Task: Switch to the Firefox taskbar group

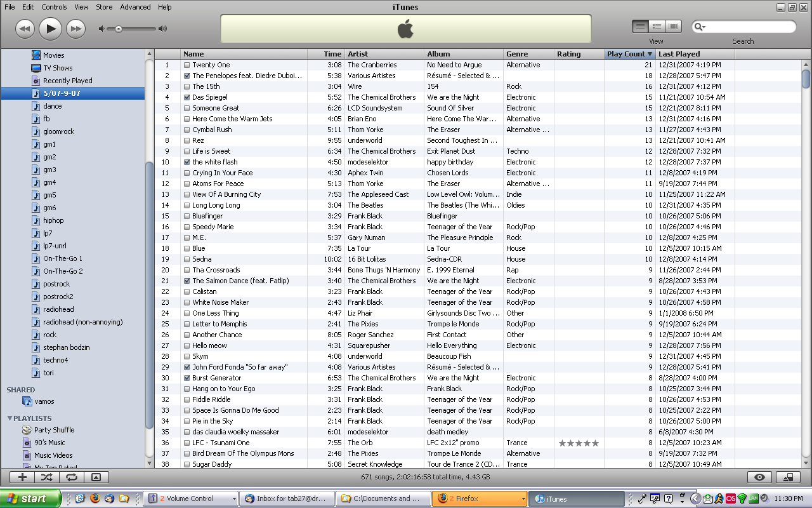Action: (x=480, y=498)
